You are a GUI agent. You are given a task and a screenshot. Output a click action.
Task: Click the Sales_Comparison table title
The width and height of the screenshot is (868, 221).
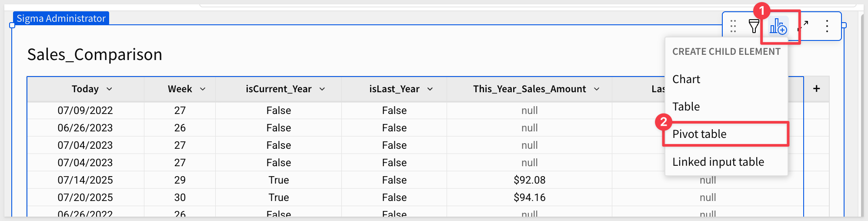click(95, 55)
